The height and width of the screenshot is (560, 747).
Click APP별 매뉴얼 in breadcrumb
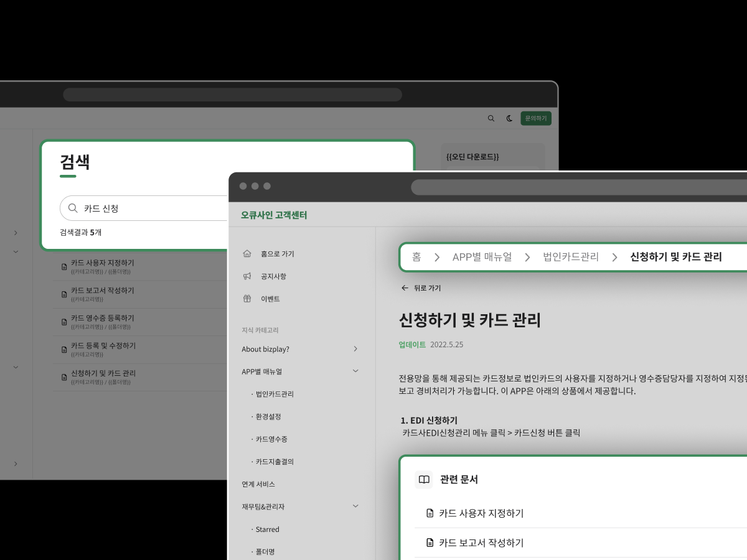click(x=482, y=256)
